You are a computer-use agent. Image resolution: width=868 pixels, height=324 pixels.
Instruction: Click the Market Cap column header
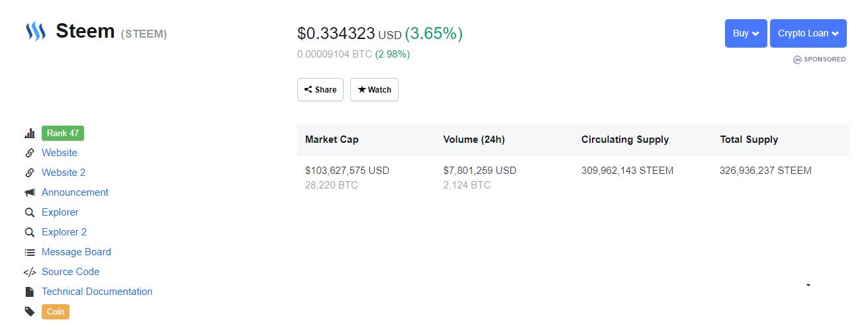point(332,140)
